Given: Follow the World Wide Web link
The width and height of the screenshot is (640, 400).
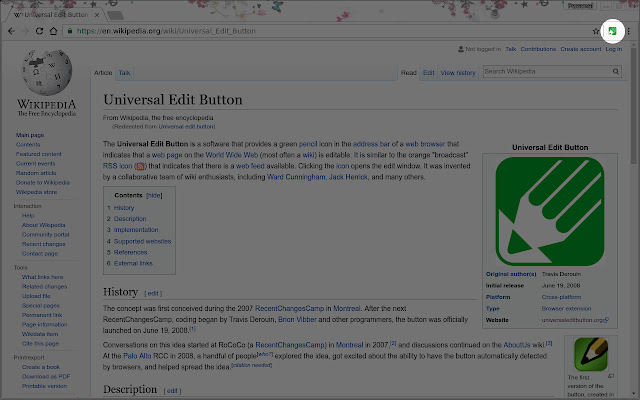Looking at the screenshot, I should point(231,155).
